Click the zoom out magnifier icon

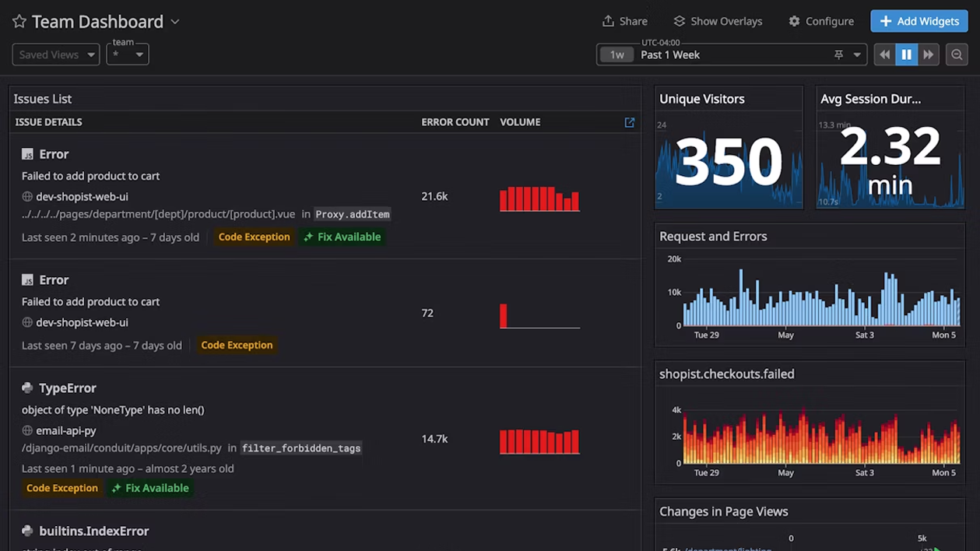(957, 54)
